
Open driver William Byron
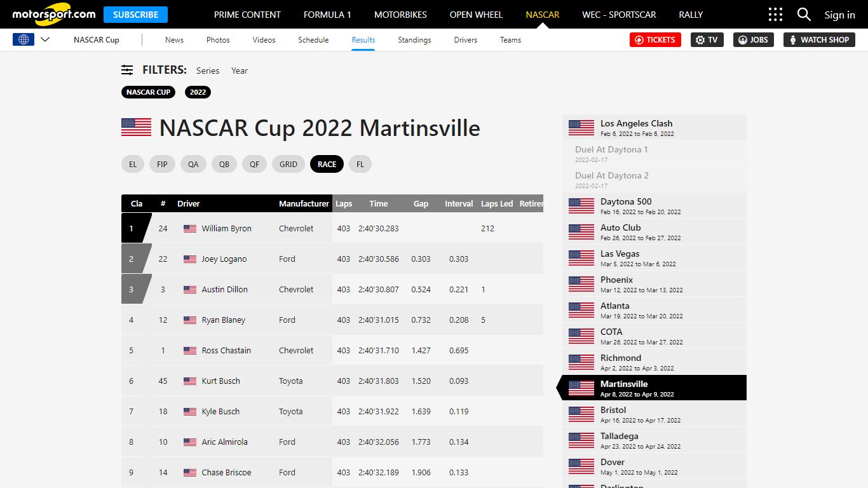[226, 228]
